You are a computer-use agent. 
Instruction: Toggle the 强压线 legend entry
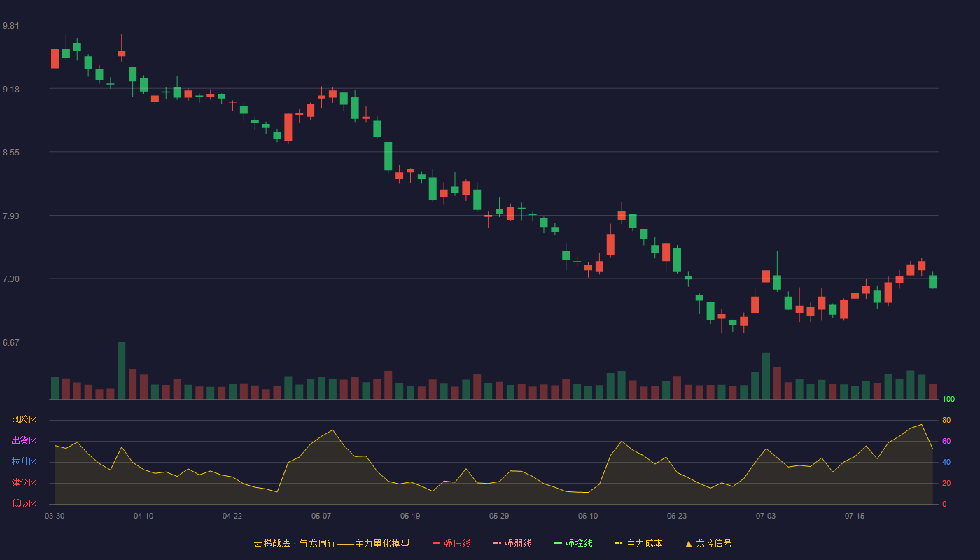click(x=451, y=543)
